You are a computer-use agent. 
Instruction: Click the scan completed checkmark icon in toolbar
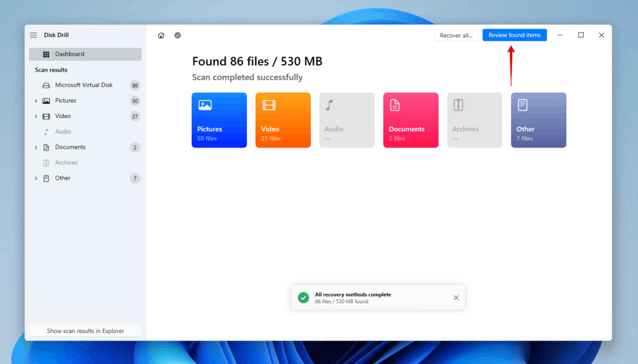coord(177,35)
